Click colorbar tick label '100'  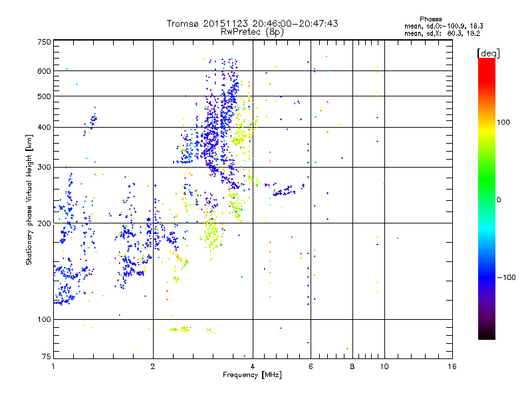coord(503,122)
